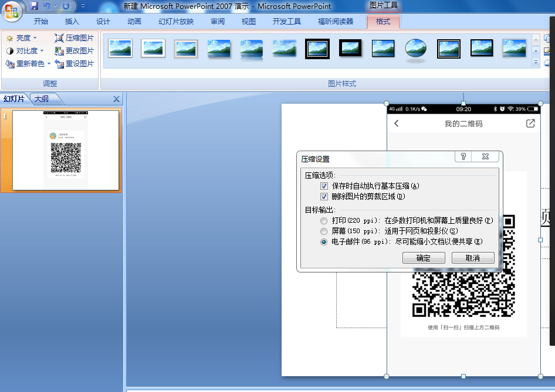Switch to the 插入 tab
555x392 pixels.
72,22
